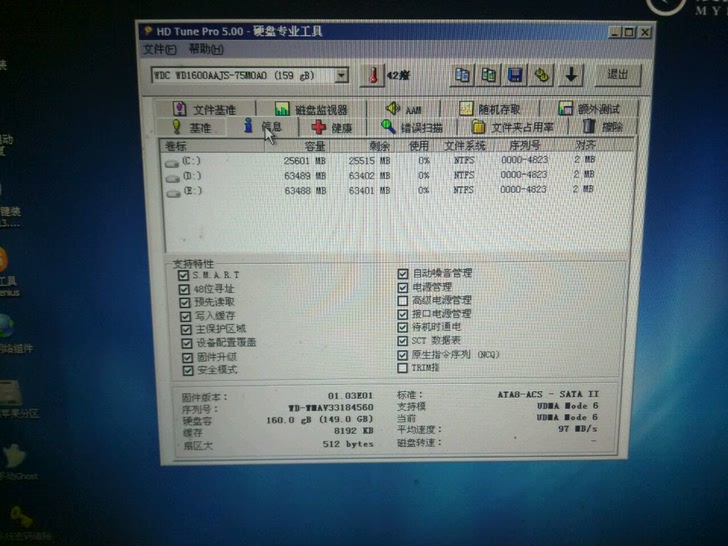The height and width of the screenshot is (546, 728).
Task: Click the copy screenshot to clipboard icon
Action: [488, 75]
